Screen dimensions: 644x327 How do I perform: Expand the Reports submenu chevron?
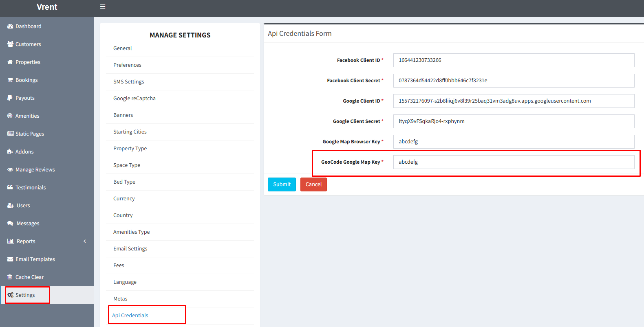point(85,241)
